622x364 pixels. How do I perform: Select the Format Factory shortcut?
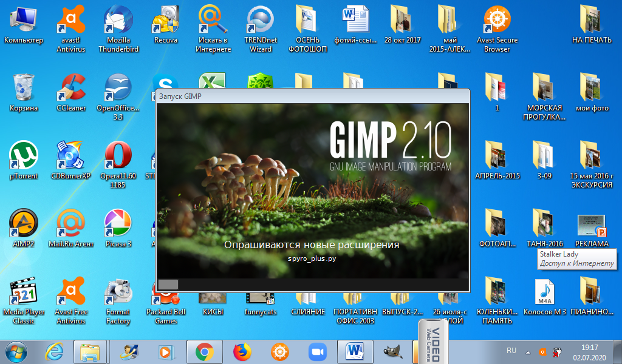118,301
